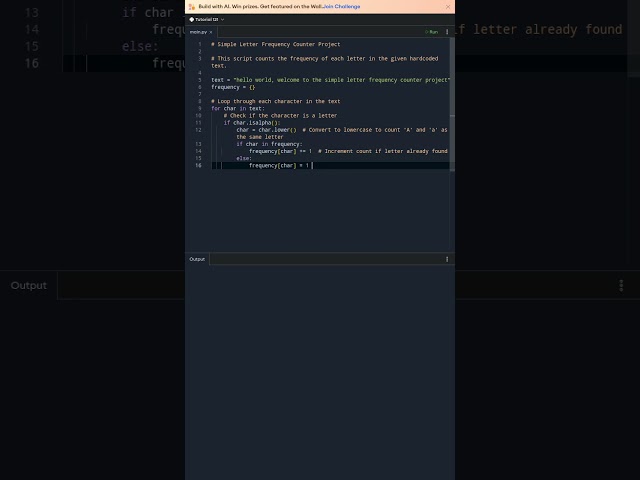Click the 'if char in frequency:' line
Image resolution: width=640 pixels, height=480 pixels.
tap(269, 144)
